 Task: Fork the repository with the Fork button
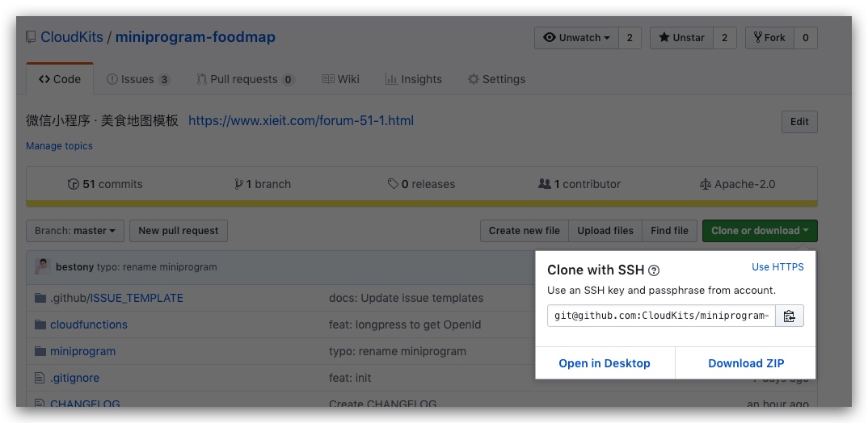click(x=769, y=38)
